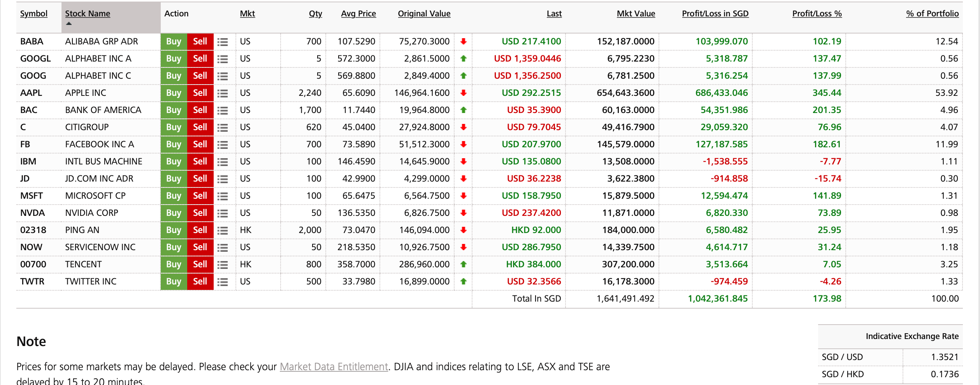Viewport: 980px width, 385px height.
Task: Sort by % of Portfolio column
Action: [x=932, y=14]
